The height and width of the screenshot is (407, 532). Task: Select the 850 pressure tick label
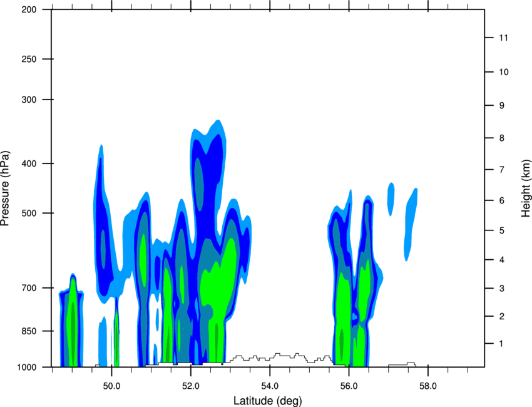[x=29, y=331]
